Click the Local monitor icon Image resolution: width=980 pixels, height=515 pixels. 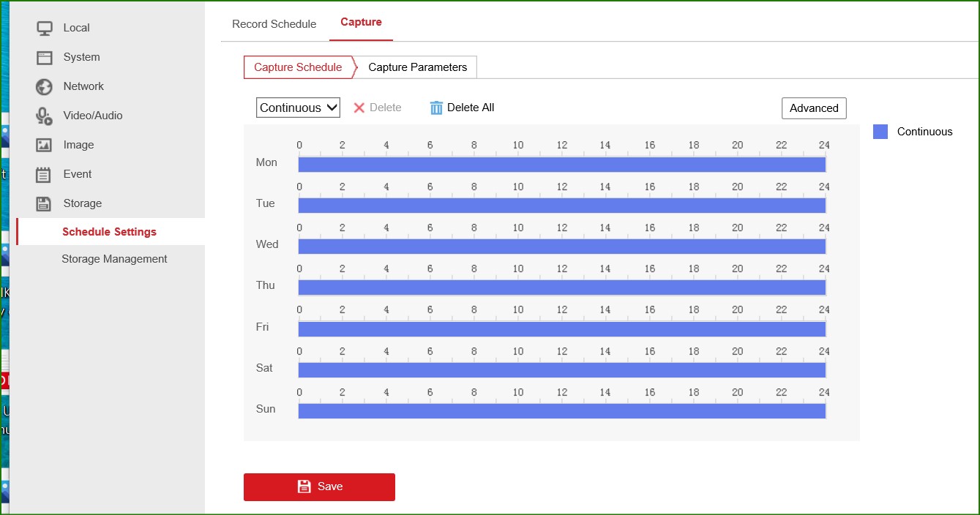[x=45, y=28]
